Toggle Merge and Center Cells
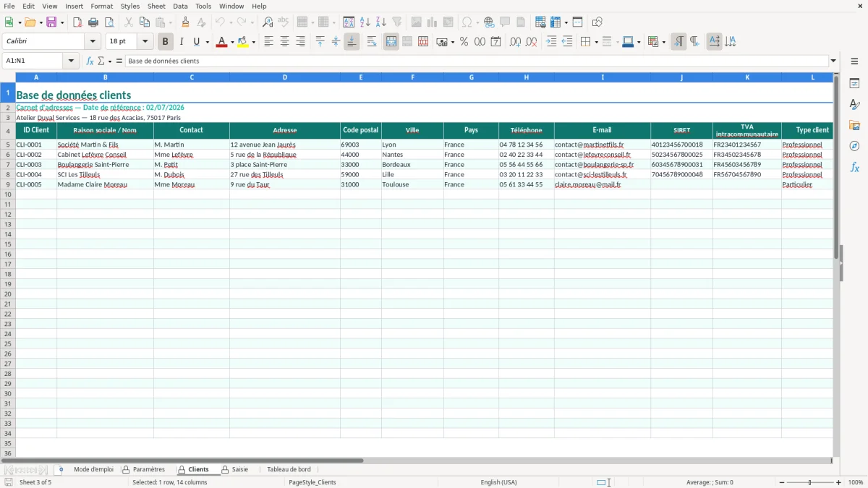The image size is (868, 488). (391, 42)
